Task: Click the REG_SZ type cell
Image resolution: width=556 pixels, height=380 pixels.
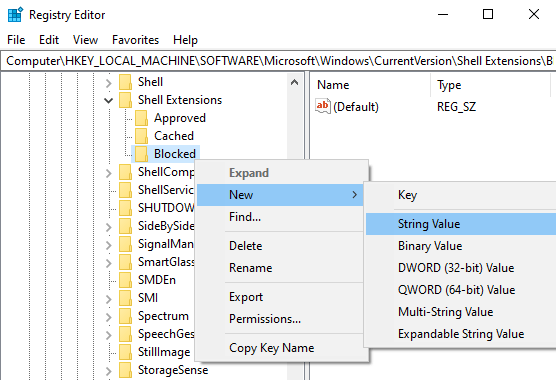Action: click(456, 107)
